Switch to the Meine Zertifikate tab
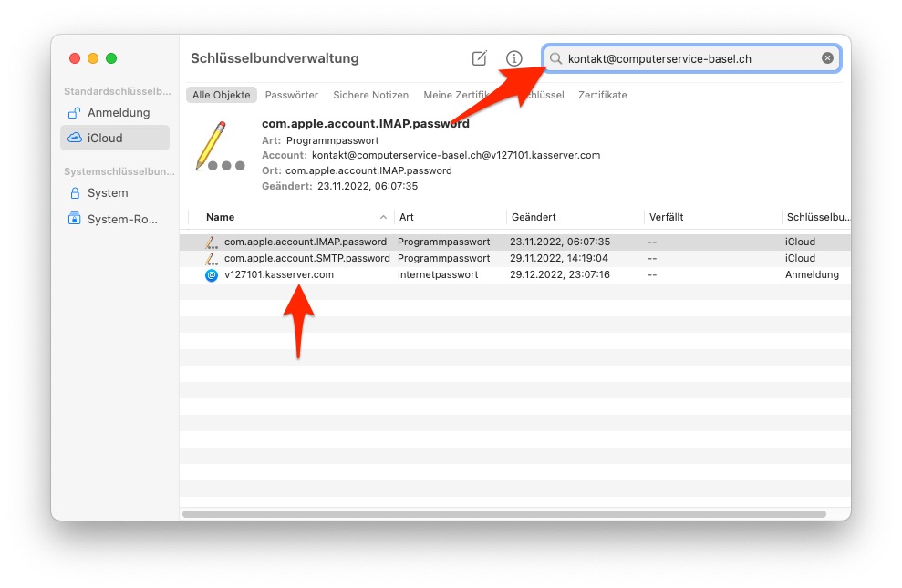The image size is (902, 588). pyautogui.click(x=457, y=95)
